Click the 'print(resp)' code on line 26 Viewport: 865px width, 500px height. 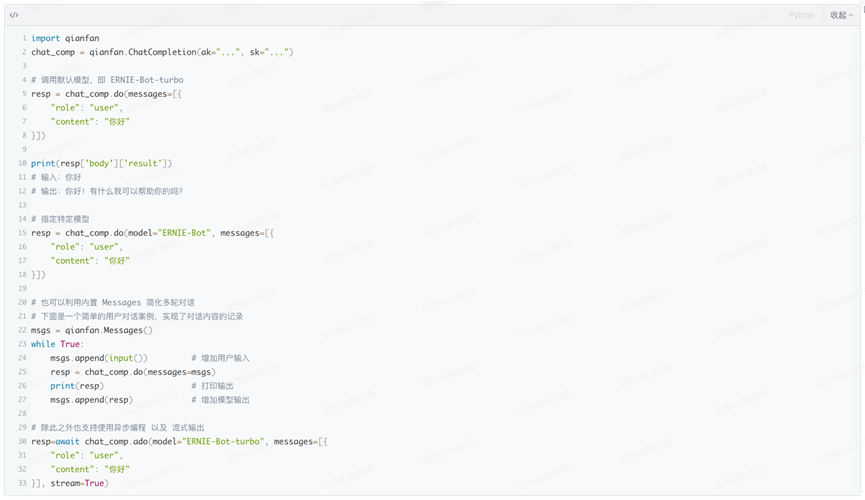click(x=77, y=386)
